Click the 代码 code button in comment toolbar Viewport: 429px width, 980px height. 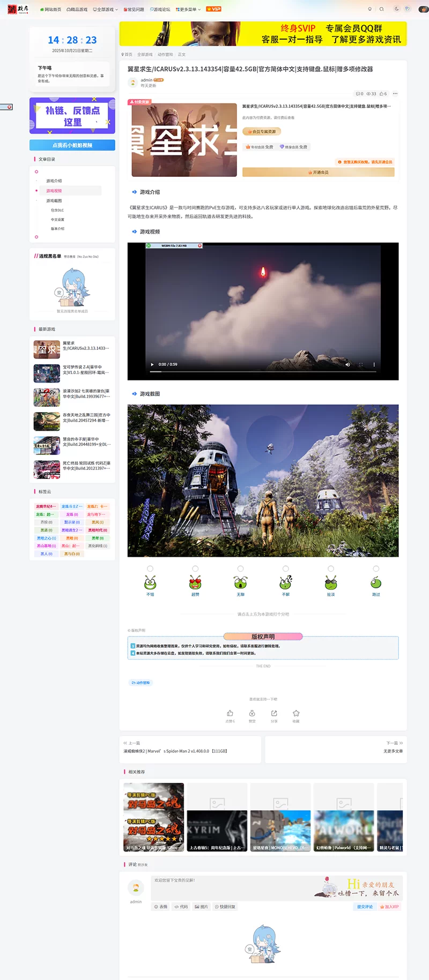(x=181, y=907)
